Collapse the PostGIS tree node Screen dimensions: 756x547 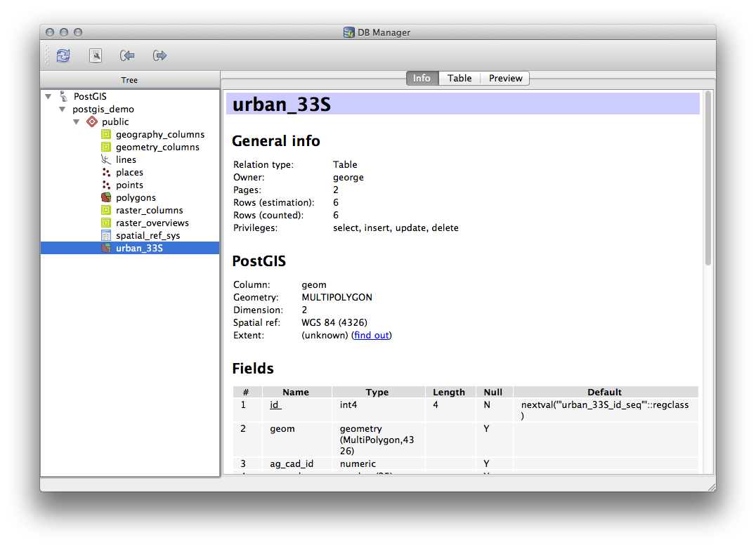point(48,97)
